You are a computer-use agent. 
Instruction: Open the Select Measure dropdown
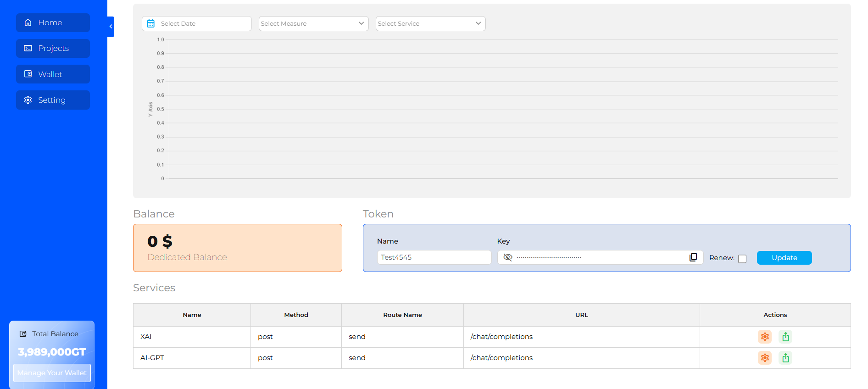pyautogui.click(x=313, y=23)
